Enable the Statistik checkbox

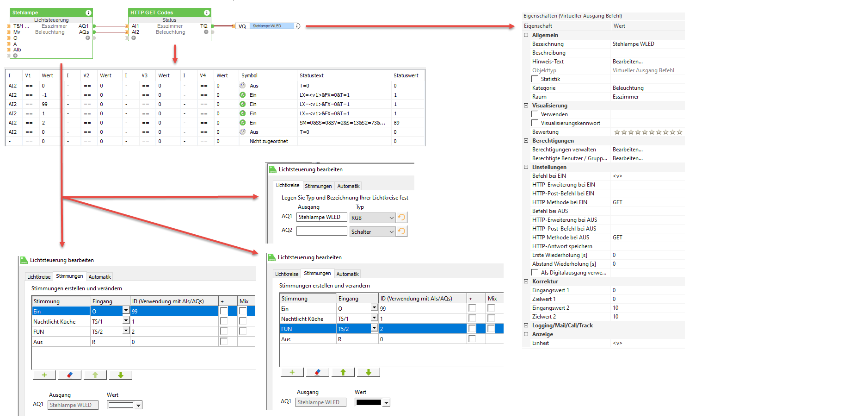click(x=535, y=79)
